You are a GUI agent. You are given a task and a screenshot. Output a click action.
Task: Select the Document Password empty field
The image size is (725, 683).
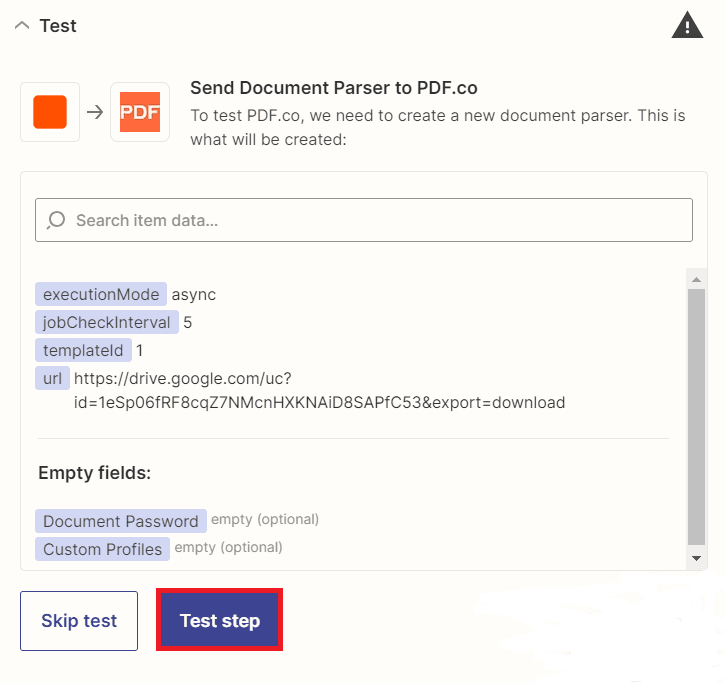(120, 521)
